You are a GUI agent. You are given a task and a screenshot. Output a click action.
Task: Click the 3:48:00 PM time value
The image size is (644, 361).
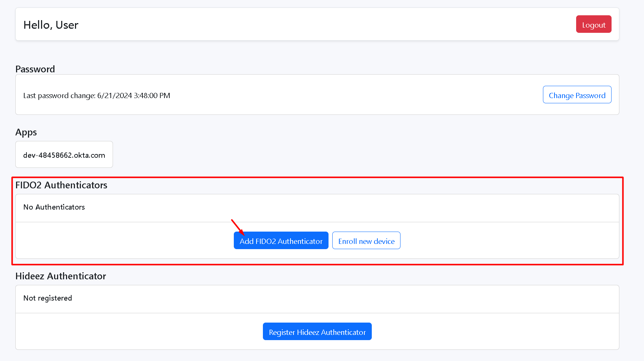(x=152, y=95)
